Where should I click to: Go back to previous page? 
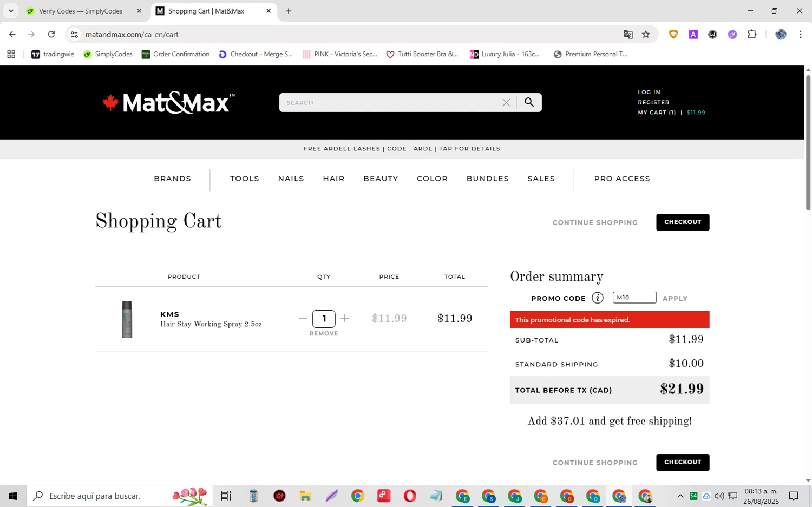point(12,34)
